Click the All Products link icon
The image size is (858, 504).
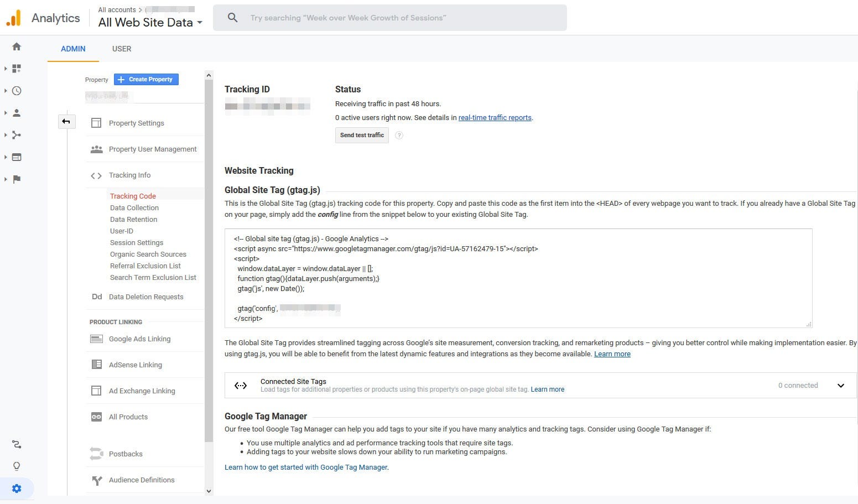click(96, 417)
